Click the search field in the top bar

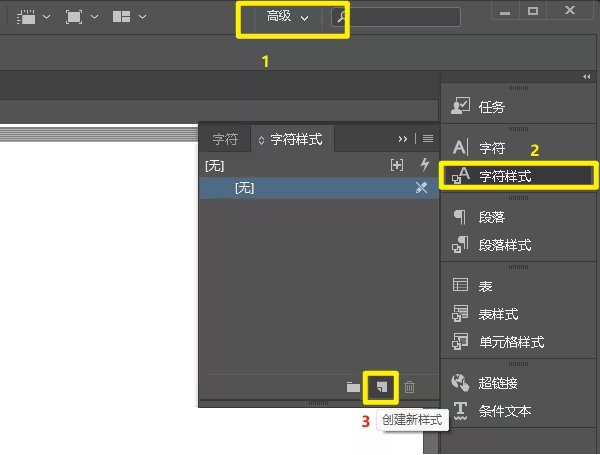pyautogui.click(x=396, y=17)
